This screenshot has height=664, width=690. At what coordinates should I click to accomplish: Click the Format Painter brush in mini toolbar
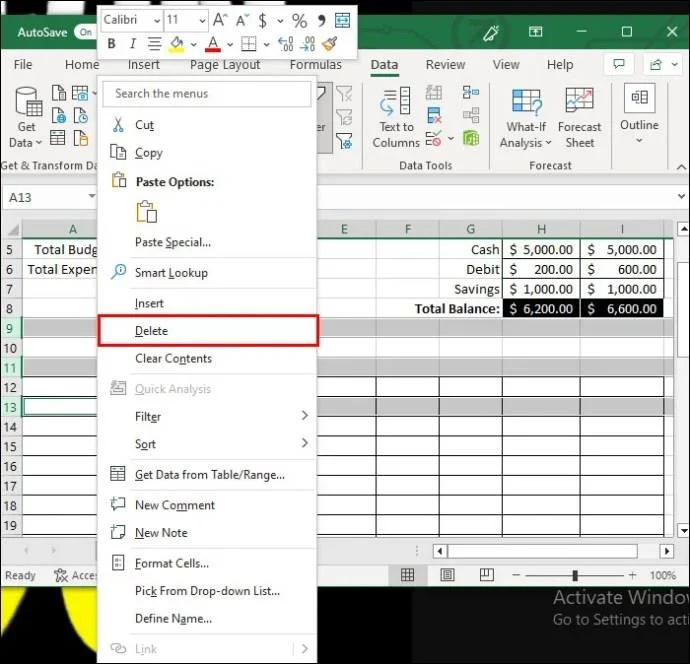coord(330,44)
